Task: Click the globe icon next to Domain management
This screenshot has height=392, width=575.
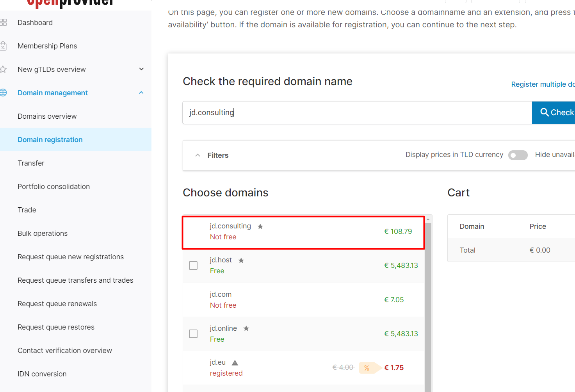Action: tap(4, 93)
